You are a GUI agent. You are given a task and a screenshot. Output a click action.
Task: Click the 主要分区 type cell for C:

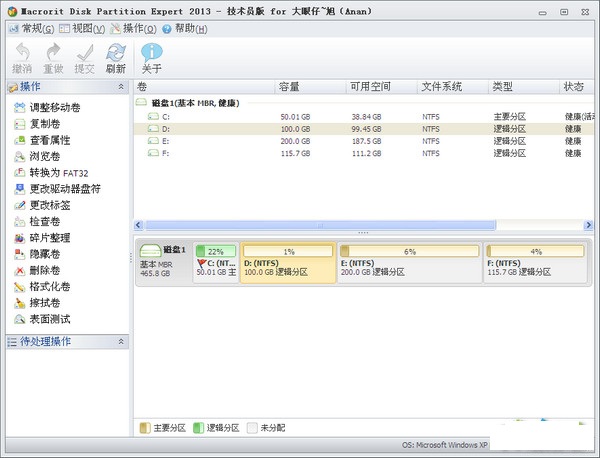pyautogui.click(x=510, y=117)
